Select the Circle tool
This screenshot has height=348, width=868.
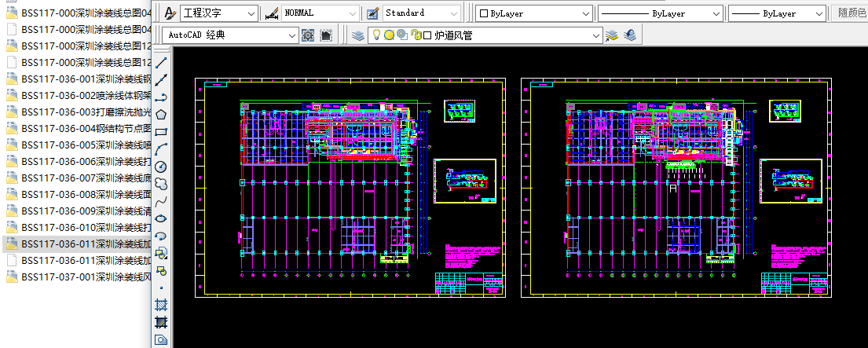(x=161, y=167)
